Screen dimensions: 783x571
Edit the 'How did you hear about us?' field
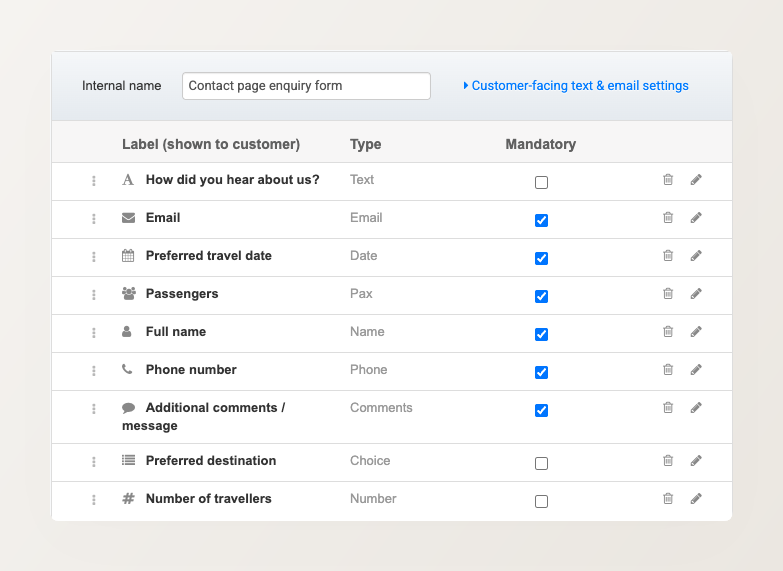696,179
